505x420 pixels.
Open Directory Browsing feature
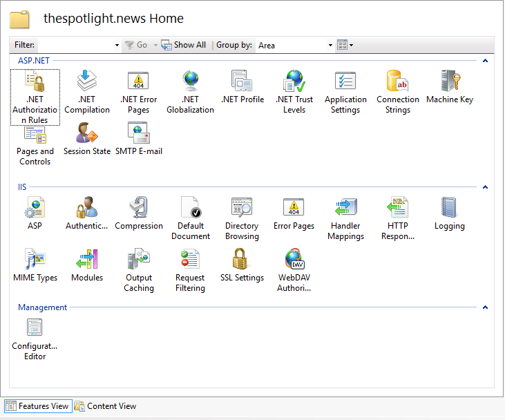[x=242, y=218]
